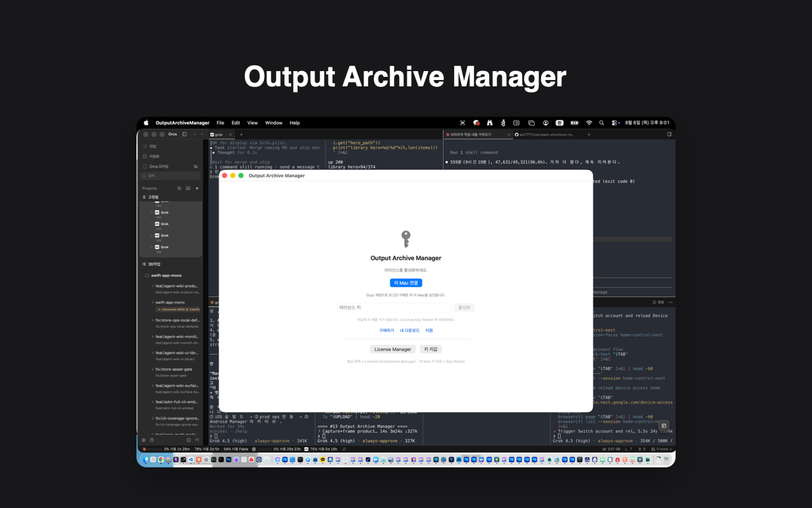Open the View menu

(x=252, y=123)
